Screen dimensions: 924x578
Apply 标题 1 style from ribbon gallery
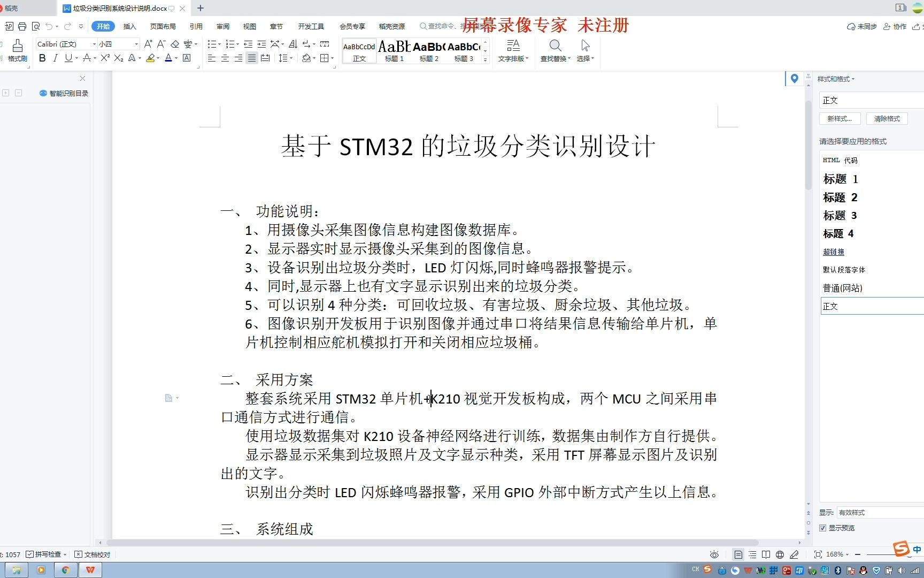(x=394, y=51)
